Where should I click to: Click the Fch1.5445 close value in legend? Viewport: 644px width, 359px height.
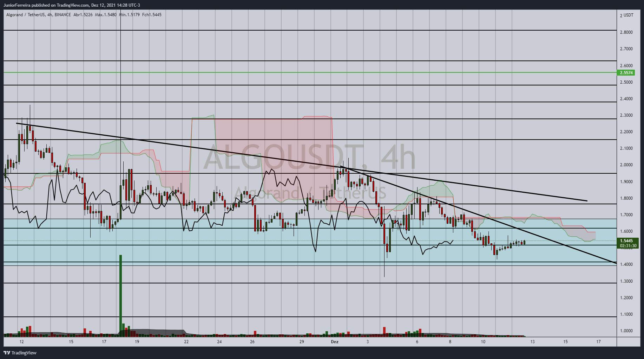[x=151, y=15]
